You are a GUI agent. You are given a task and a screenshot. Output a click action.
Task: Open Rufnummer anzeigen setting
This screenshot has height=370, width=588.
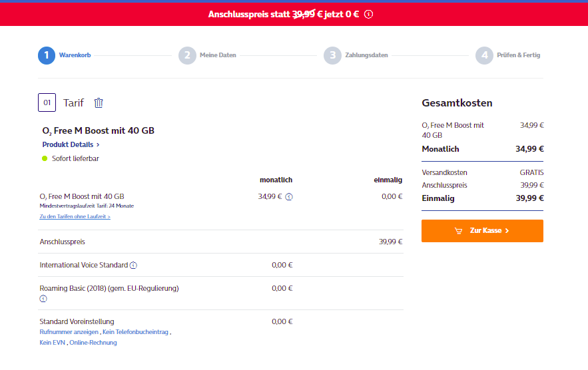pos(69,332)
